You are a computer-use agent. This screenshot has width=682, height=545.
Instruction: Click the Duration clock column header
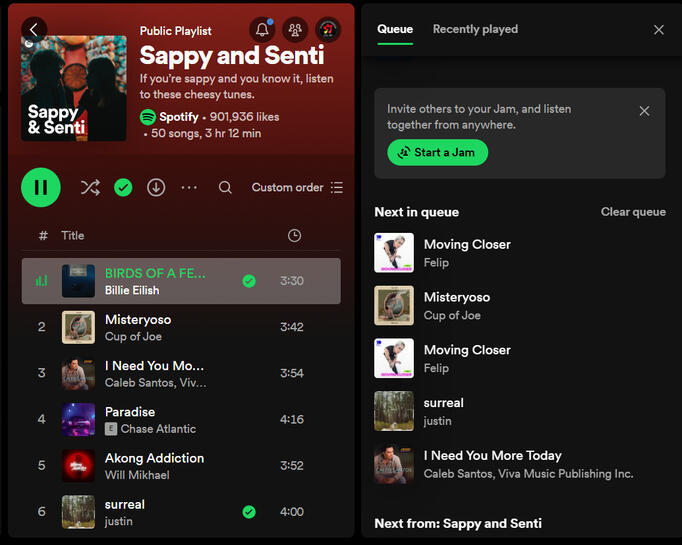coord(294,235)
